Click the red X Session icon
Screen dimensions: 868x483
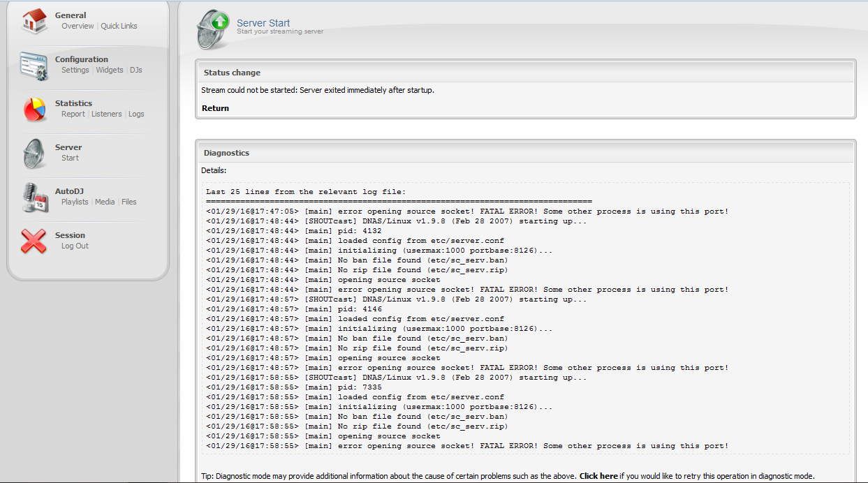coord(34,241)
